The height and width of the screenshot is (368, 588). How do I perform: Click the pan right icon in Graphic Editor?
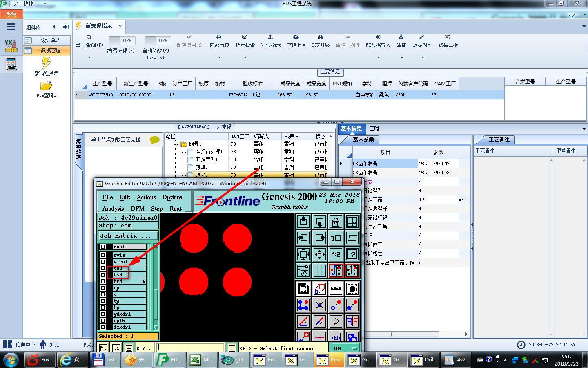[320, 238]
